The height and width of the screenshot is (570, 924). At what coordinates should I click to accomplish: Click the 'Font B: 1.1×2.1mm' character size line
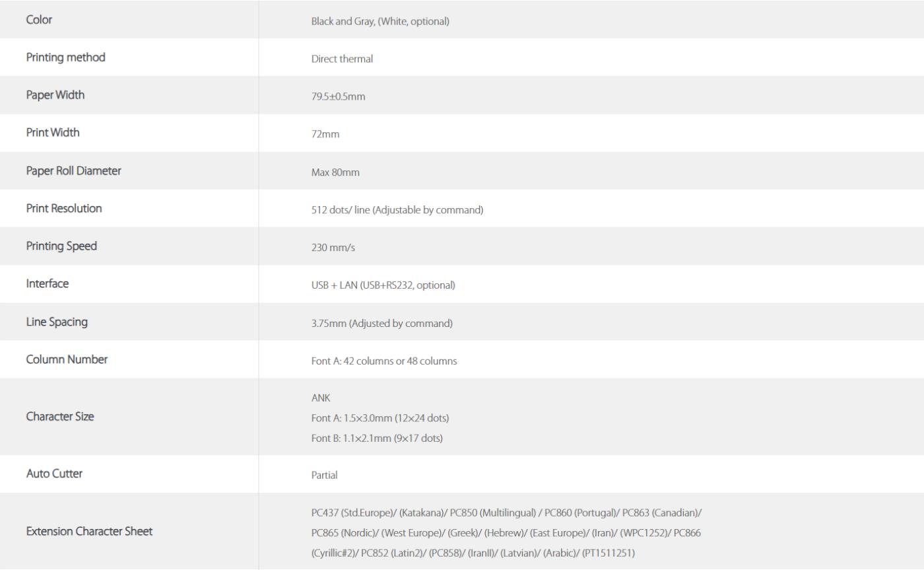click(377, 437)
